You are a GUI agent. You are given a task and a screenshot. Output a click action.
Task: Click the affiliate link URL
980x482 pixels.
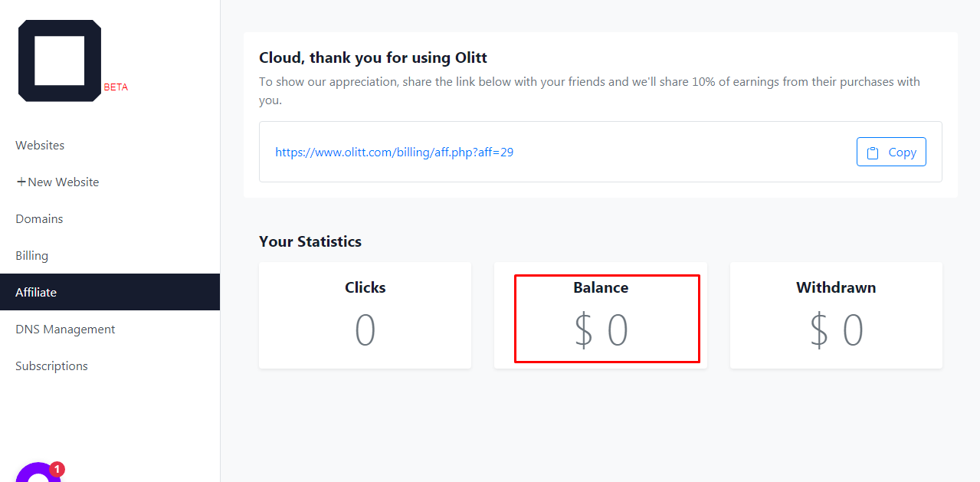[395, 152]
